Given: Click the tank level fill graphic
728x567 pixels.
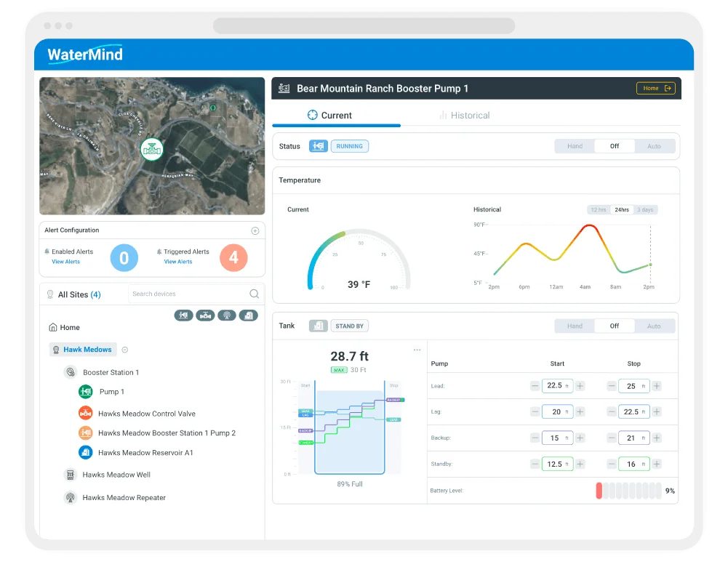Looking at the screenshot, I should pos(350,427).
